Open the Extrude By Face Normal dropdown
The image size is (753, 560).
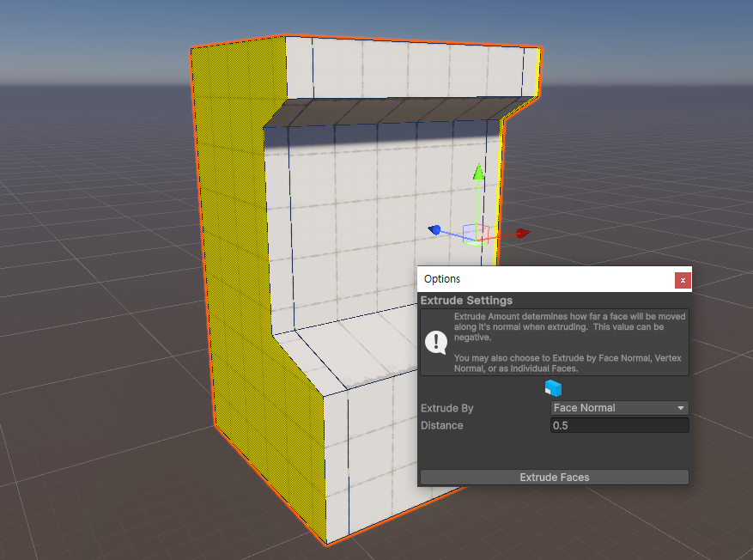click(619, 408)
